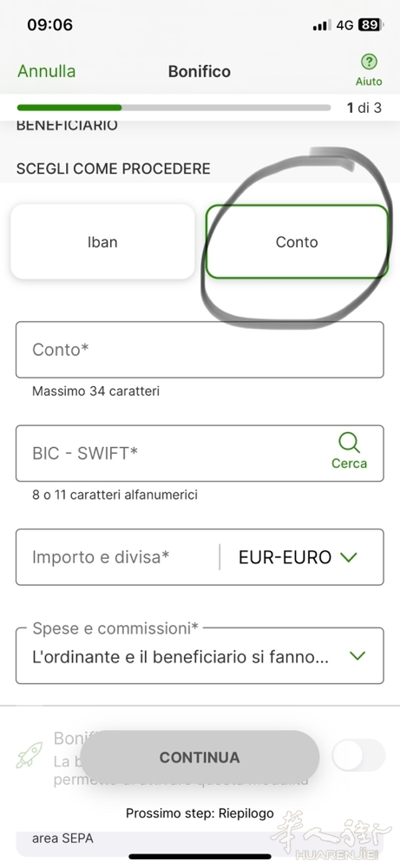Tap the clock showing 09:06

click(49, 25)
